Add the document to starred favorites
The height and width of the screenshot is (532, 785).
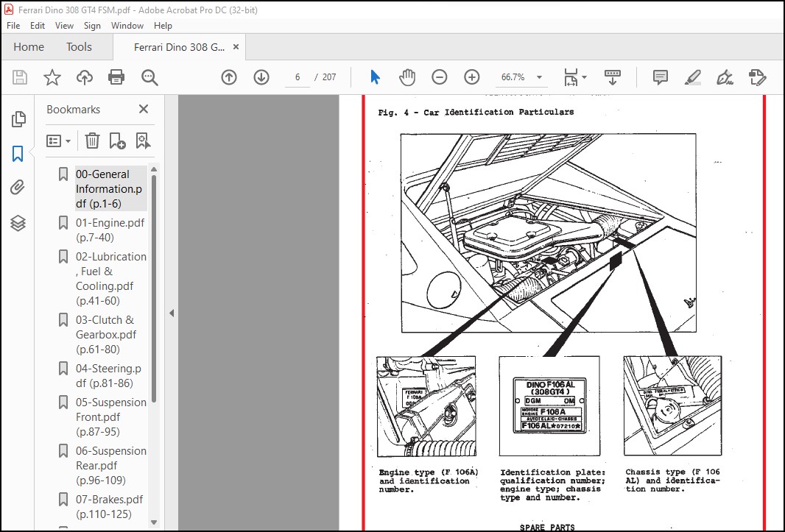coord(52,77)
